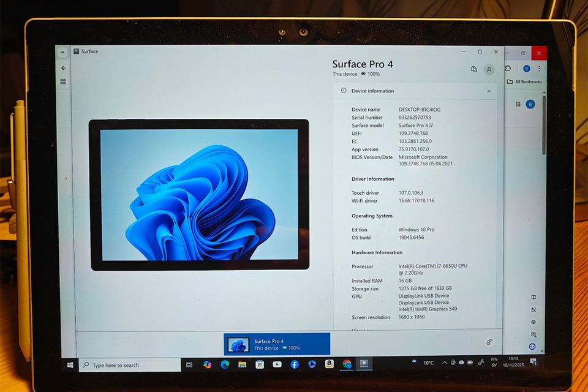This screenshot has width=588, height=392.
Task: Open the grid view icon in Surface sidebar
Action: [x=63, y=81]
